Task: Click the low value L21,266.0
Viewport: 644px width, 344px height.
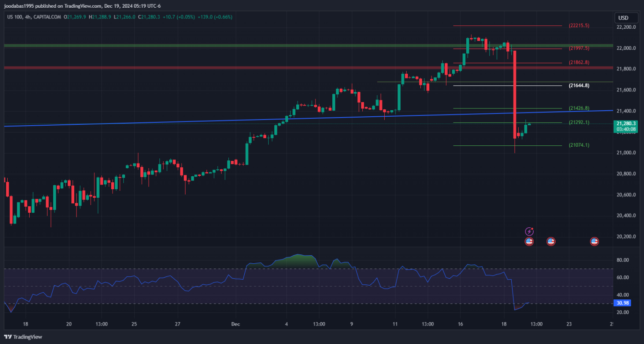Action: pyautogui.click(x=125, y=17)
